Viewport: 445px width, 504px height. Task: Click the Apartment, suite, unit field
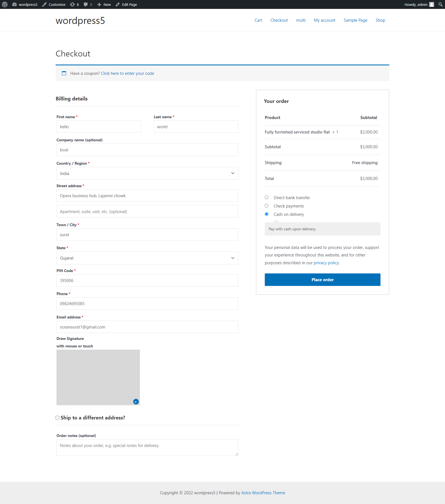coord(147,211)
